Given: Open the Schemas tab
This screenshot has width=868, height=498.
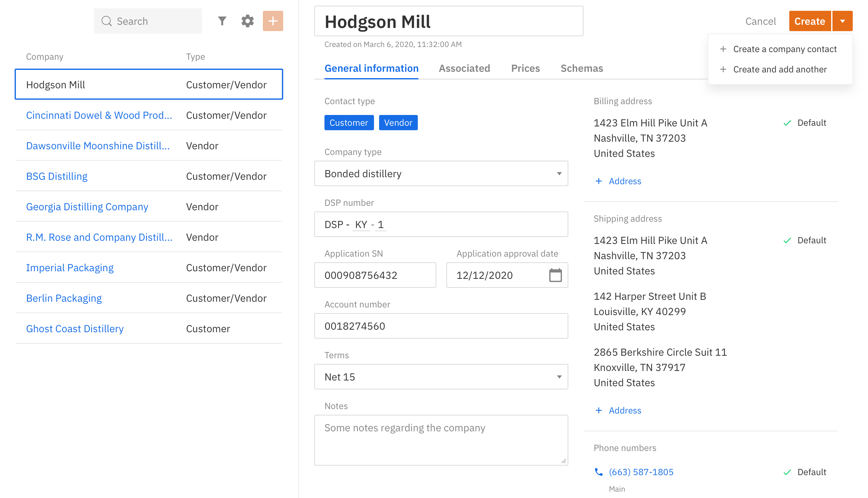Looking at the screenshot, I should (582, 68).
